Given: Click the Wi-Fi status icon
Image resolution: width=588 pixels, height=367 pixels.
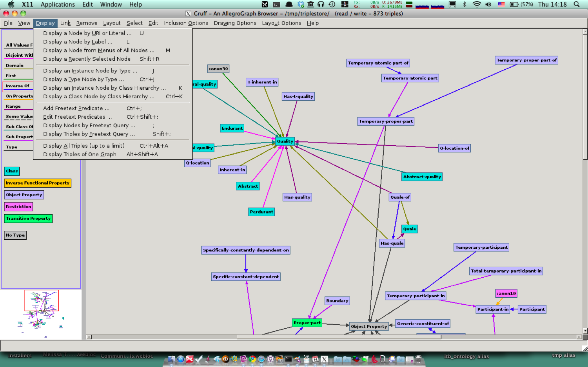Looking at the screenshot, I should [477, 4].
